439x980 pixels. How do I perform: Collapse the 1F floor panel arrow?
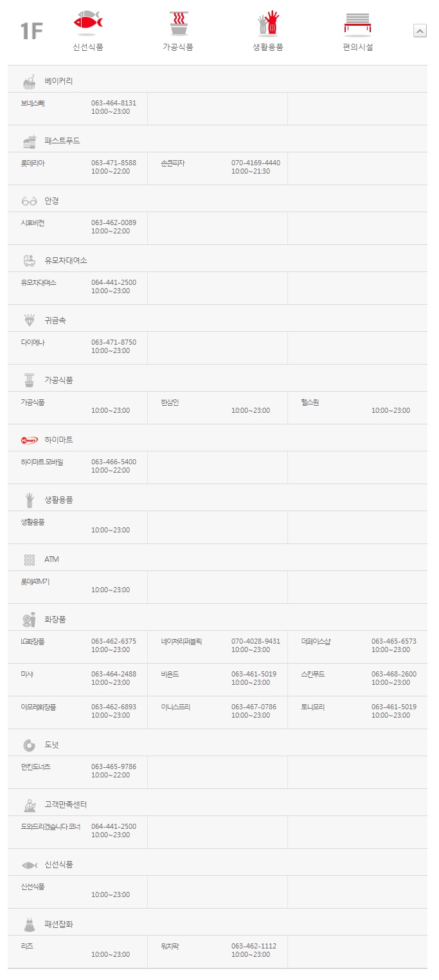[420, 30]
